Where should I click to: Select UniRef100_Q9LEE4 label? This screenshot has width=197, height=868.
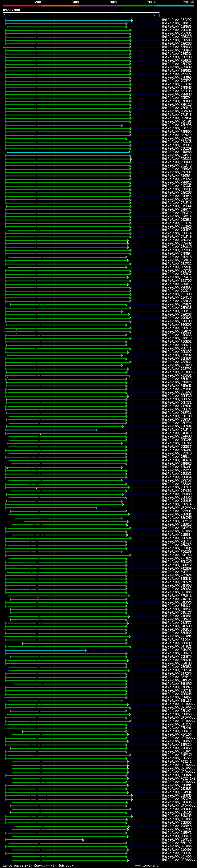coord(177,233)
